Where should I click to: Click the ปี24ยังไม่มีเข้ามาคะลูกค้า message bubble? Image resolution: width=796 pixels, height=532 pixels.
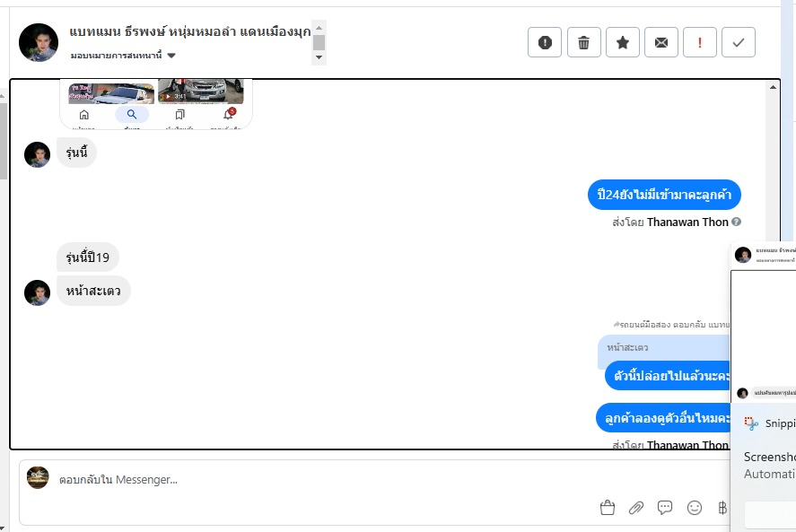point(664,195)
